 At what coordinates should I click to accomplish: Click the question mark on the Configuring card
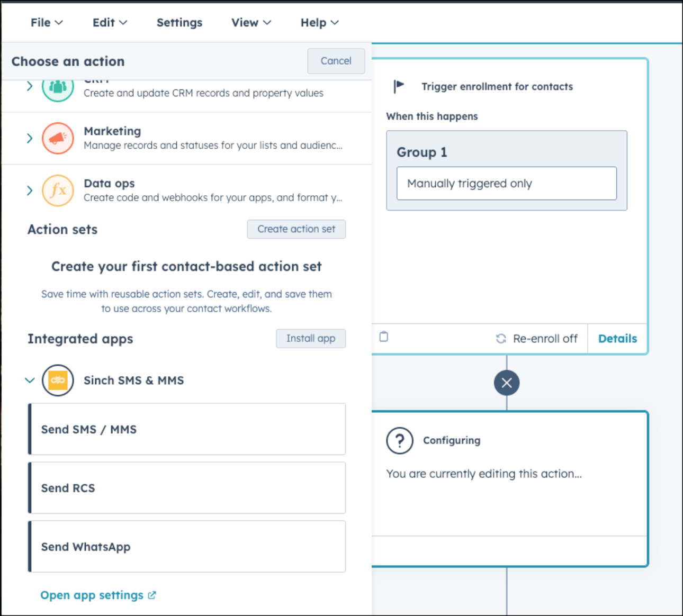400,440
